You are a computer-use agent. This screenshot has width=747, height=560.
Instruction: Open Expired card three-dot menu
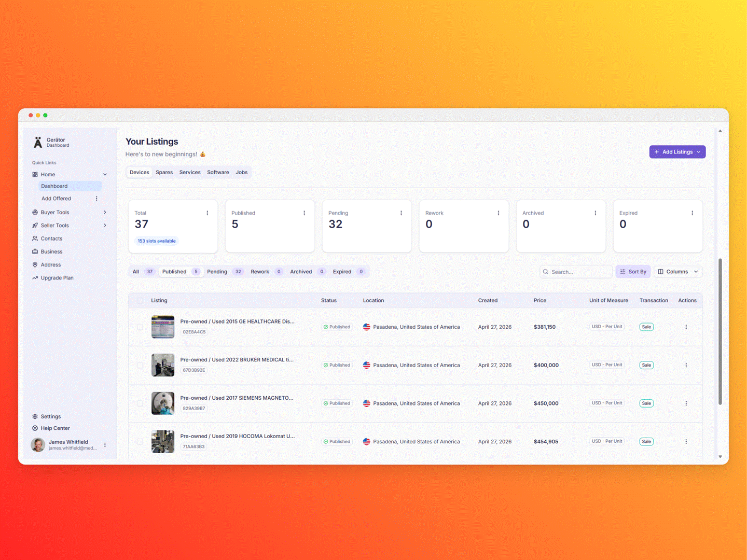[x=693, y=213]
